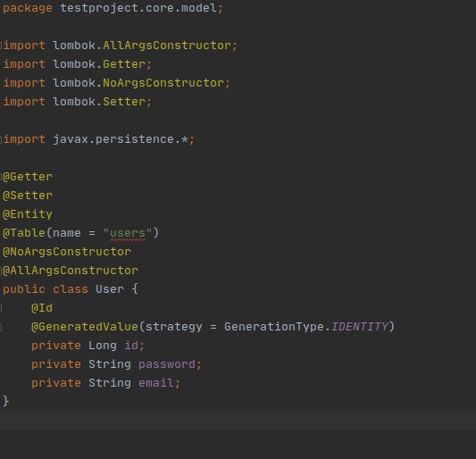Click the lombok.NoArgsConstructor import line

point(117,83)
